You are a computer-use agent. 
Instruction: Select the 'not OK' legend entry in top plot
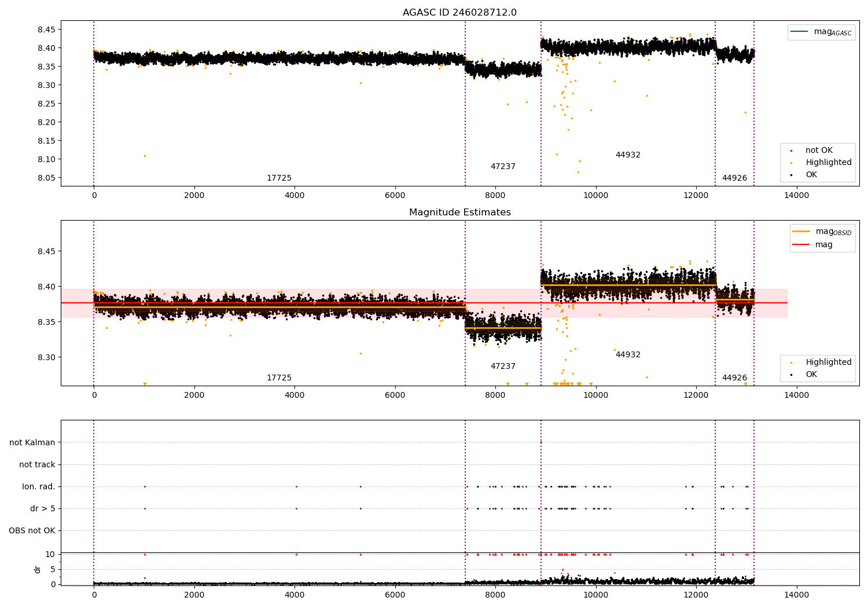coord(819,151)
